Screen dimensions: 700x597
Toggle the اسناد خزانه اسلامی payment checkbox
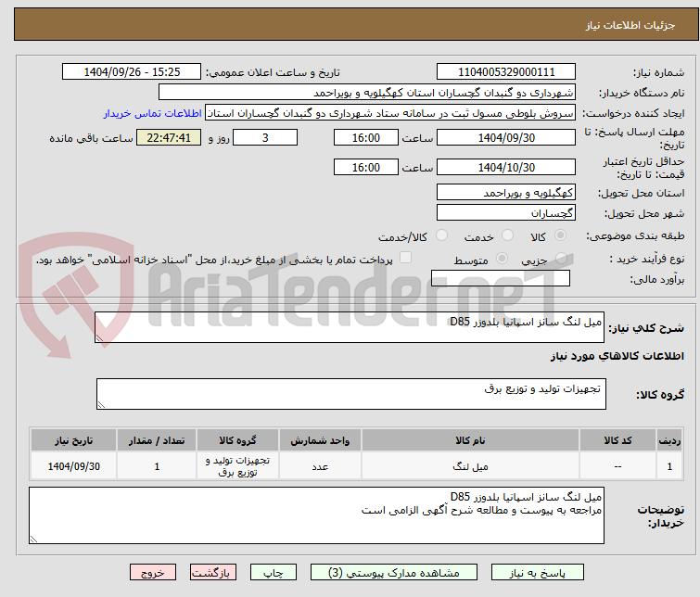(x=405, y=258)
